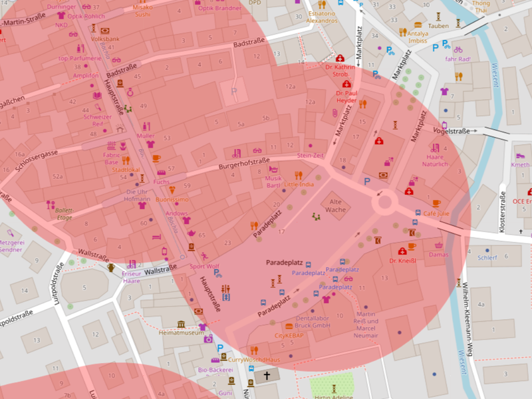Click the CityKEBAP fast food icon
Image resolution: width=532 pixels, height=399 pixels.
coord(289,327)
